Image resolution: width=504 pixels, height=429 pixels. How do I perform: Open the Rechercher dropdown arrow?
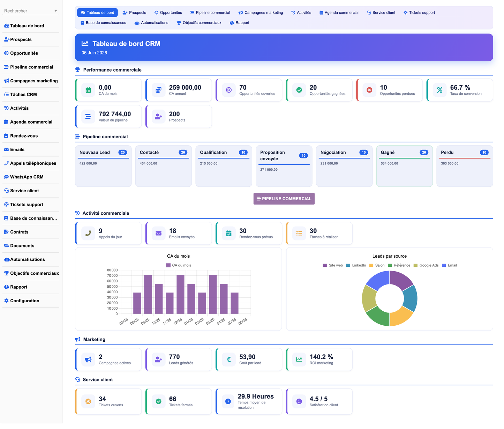tap(56, 11)
